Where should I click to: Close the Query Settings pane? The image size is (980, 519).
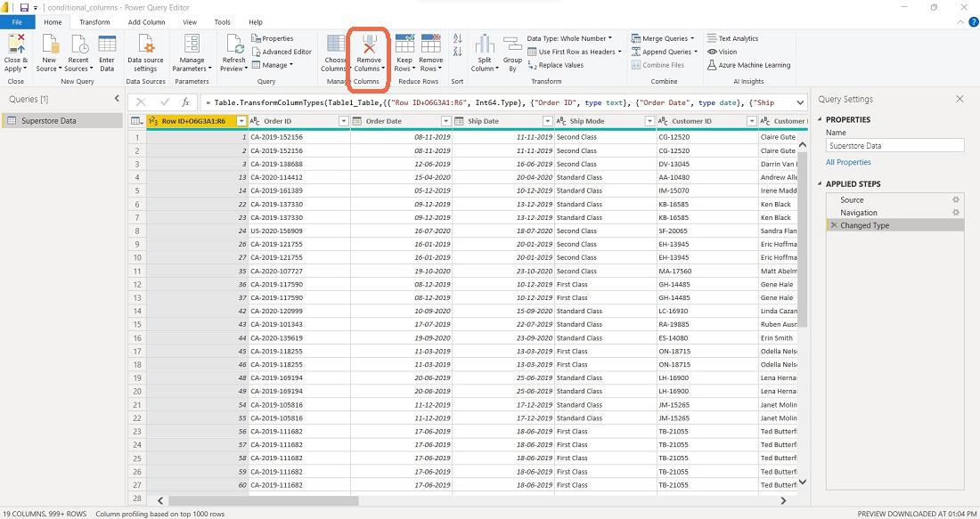(x=960, y=99)
